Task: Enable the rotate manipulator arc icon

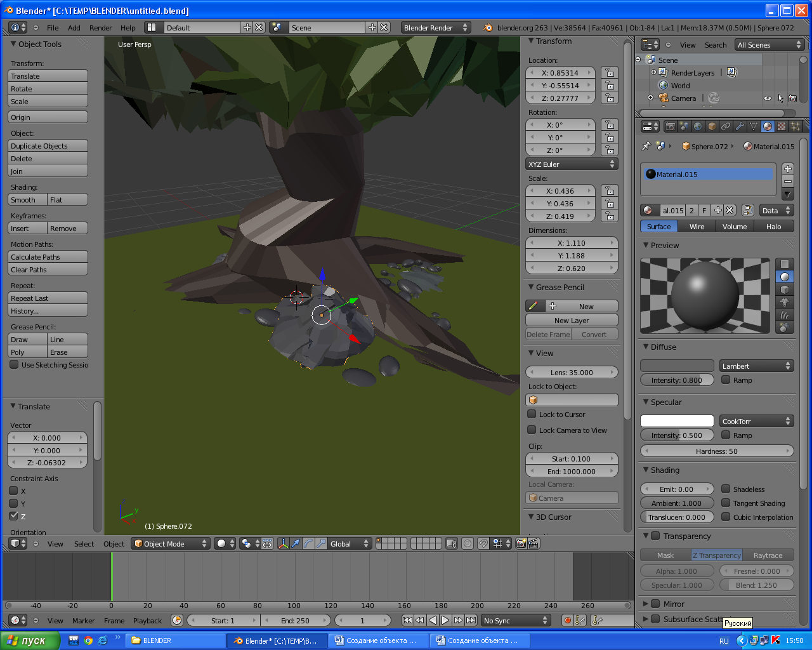Action: 308,543
